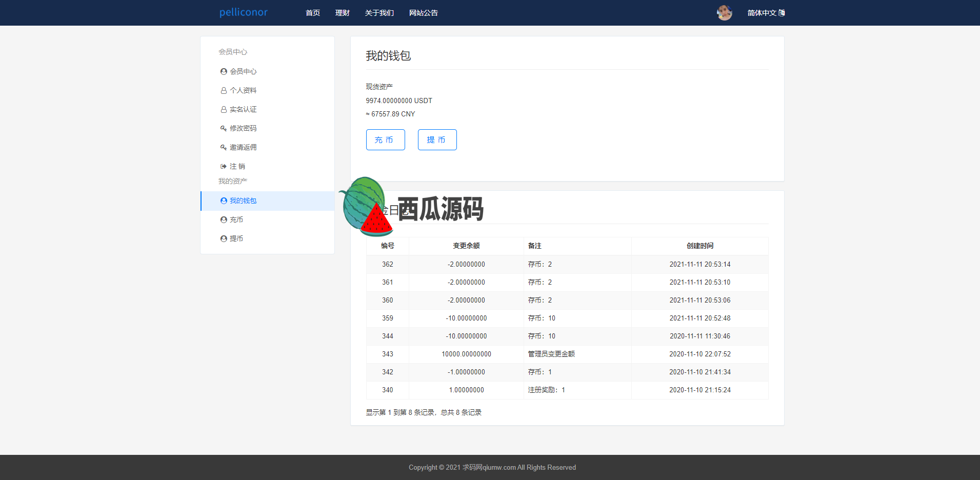Click record number 359
Screen dimensions: 980x480
pos(388,318)
